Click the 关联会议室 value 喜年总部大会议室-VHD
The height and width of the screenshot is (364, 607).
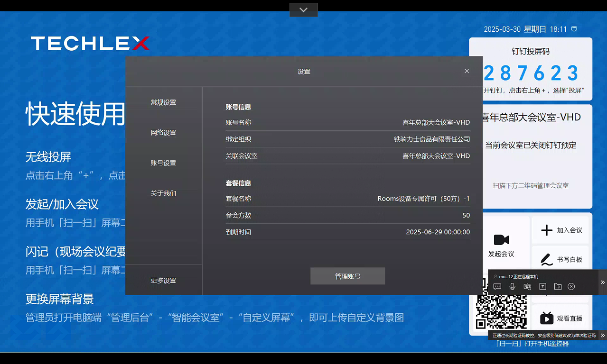(x=436, y=156)
